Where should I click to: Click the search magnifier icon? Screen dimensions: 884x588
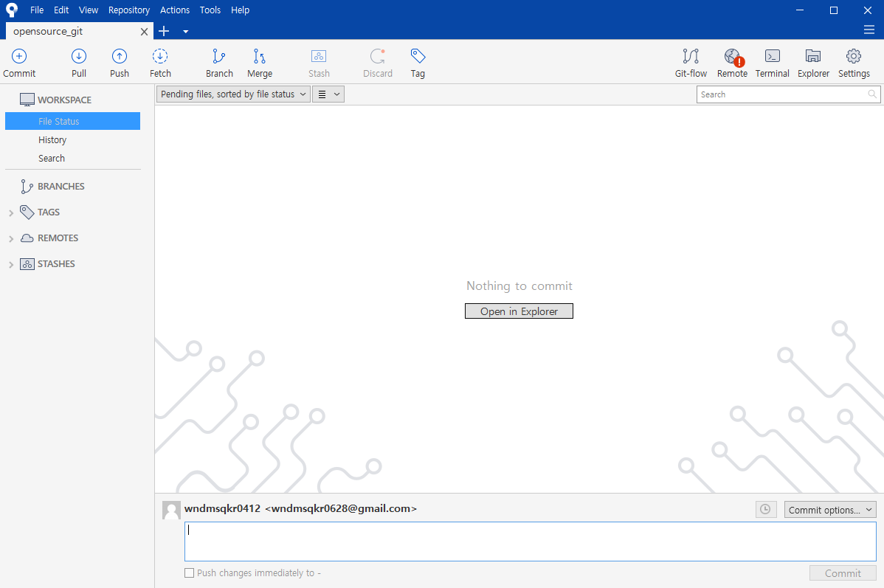(872, 94)
